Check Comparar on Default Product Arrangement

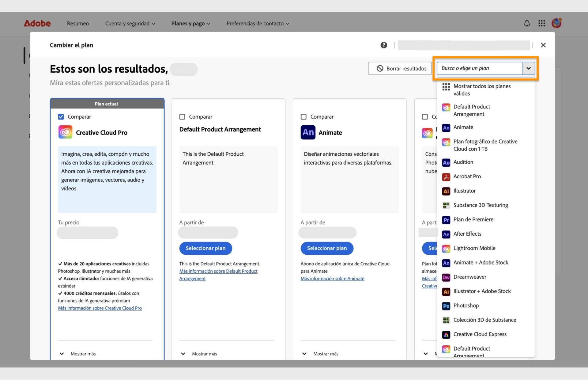(182, 116)
